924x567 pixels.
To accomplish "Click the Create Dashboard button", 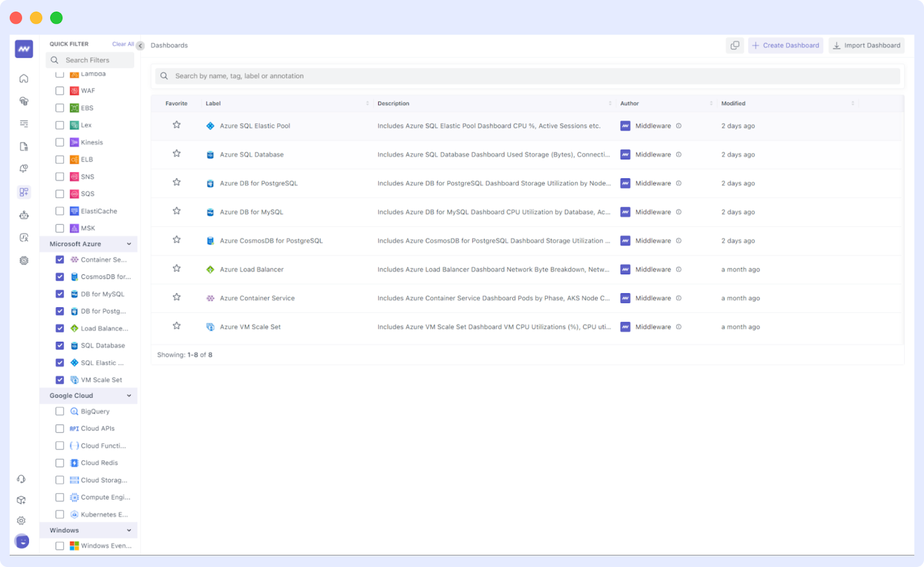I will coord(785,45).
